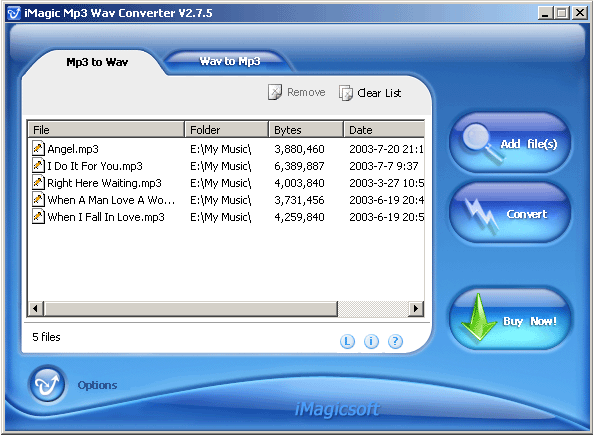Image resolution: width=593 pixels, height=435 pixels.
Task: Sort by the Bytes column header
Action: click(306, 130)
